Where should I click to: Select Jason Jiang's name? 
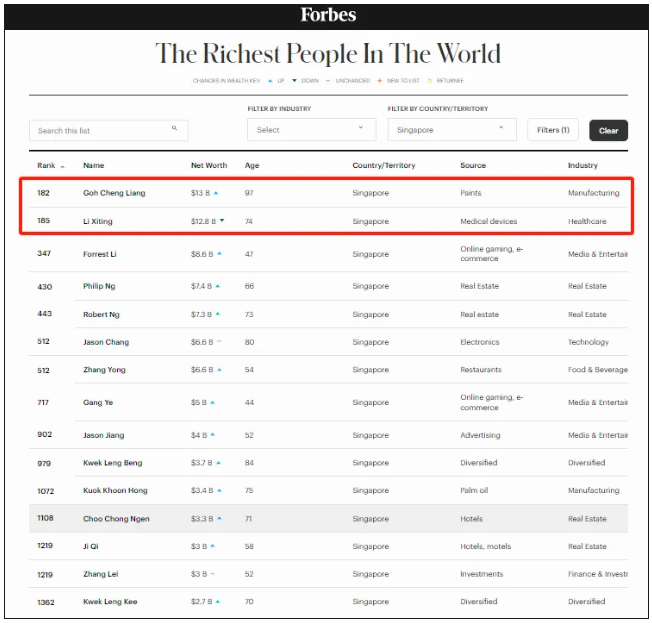coord(104,435)
